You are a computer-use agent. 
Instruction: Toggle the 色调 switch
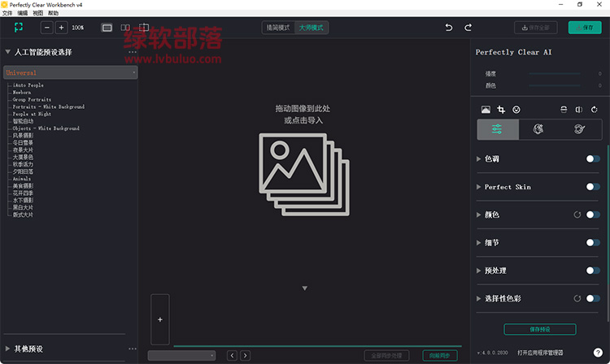[x=593, y=159]
